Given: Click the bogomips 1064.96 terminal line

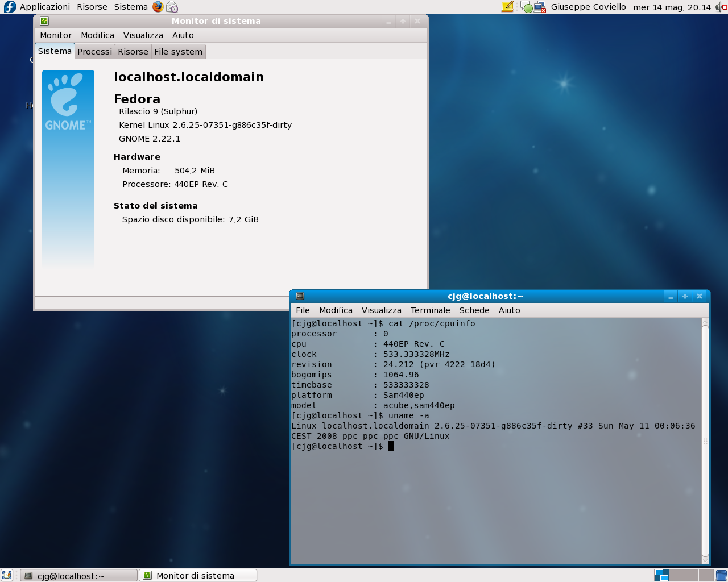Looking at the screenshot, I should [355, 375].
